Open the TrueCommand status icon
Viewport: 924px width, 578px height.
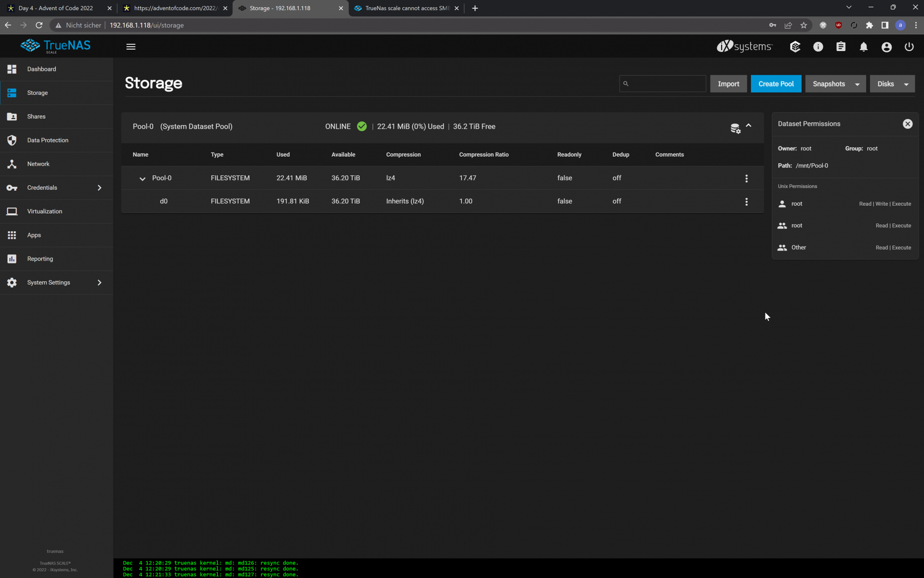(795, 47)
